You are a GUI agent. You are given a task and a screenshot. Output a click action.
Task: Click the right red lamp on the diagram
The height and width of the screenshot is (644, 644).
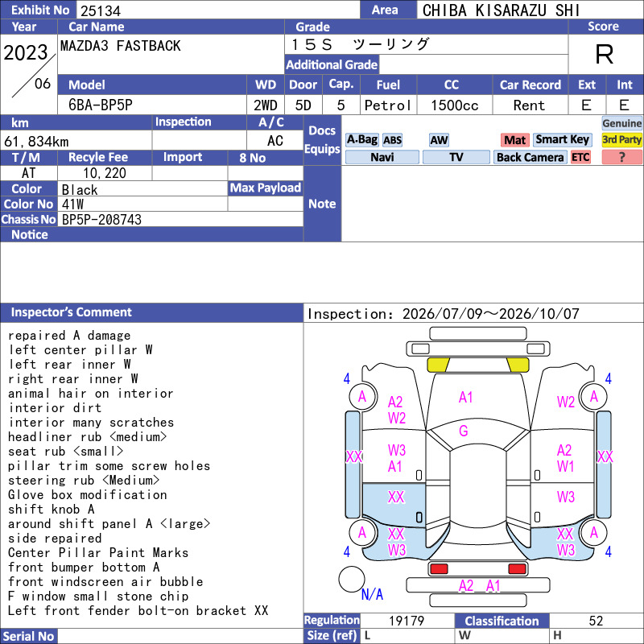pos(517,569)
